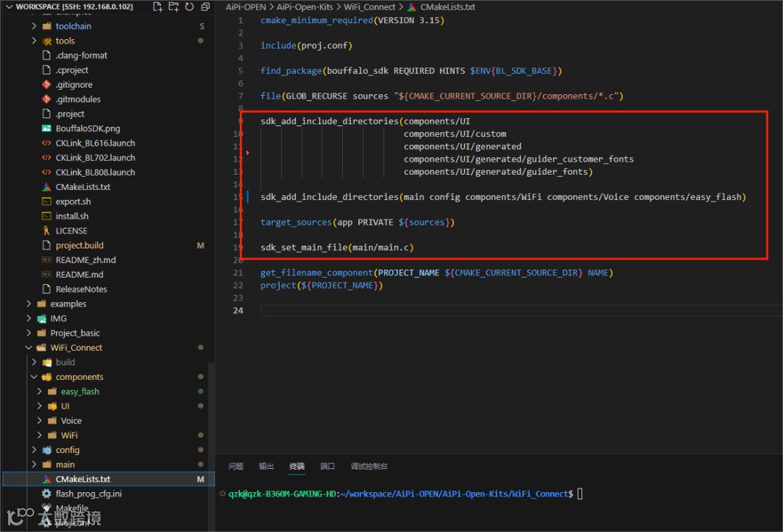Screen dimensions: 783x532
Task: Refresh the explorer with the refresh icon
Action: click(189, 7)
